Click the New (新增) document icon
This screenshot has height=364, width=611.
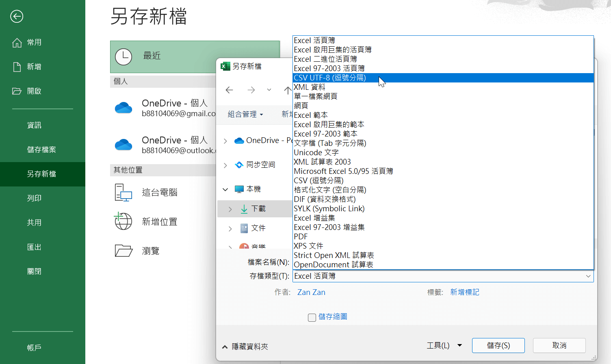tap(17, 67)
